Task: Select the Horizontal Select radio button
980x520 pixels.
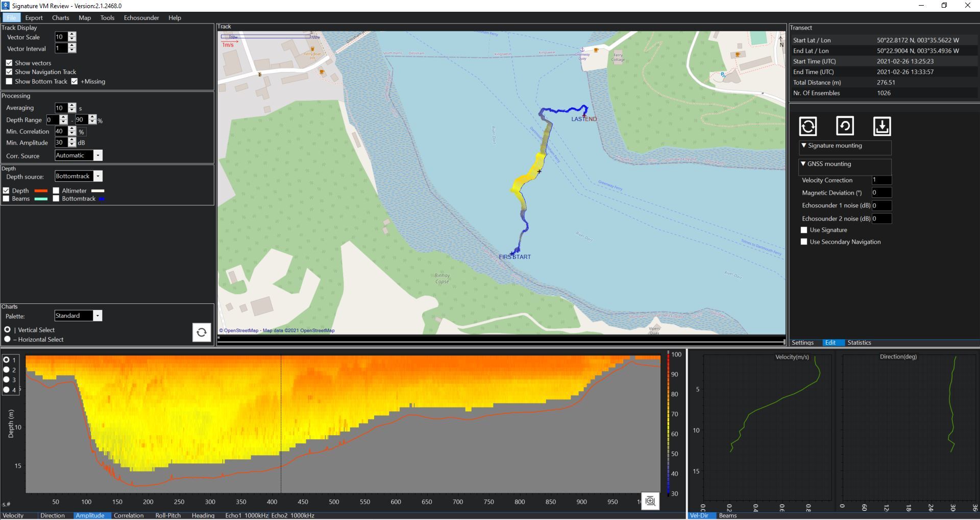Action: pyautogui.click(x=7, y=339)
